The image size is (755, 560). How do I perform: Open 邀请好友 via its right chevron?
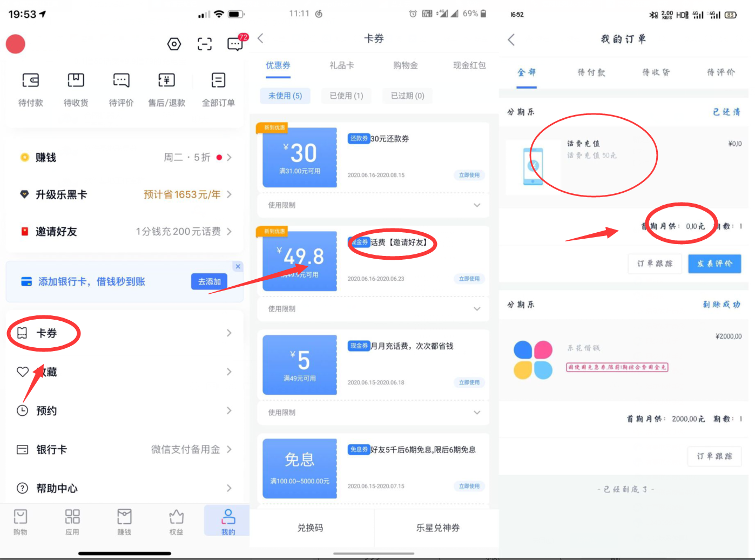pos(229,231)
